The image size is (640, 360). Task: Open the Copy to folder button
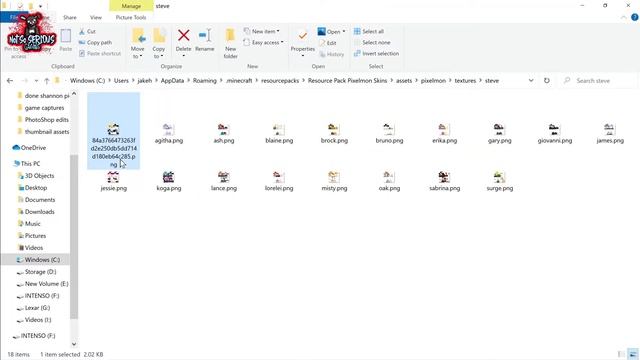tap(159, 43)
